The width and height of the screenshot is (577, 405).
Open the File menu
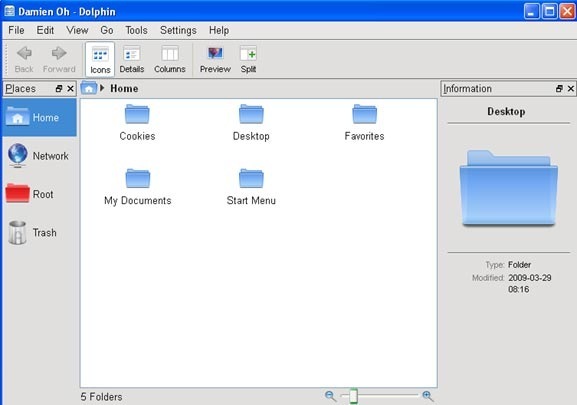(x=16, y=30)
